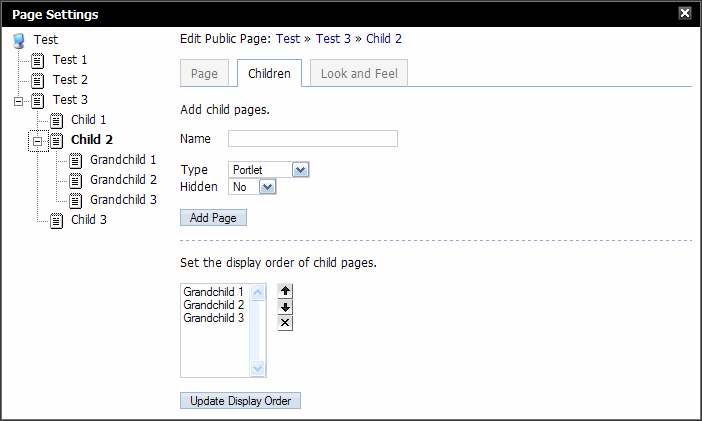Click the Update Display Order button

[x=240, y=401]
